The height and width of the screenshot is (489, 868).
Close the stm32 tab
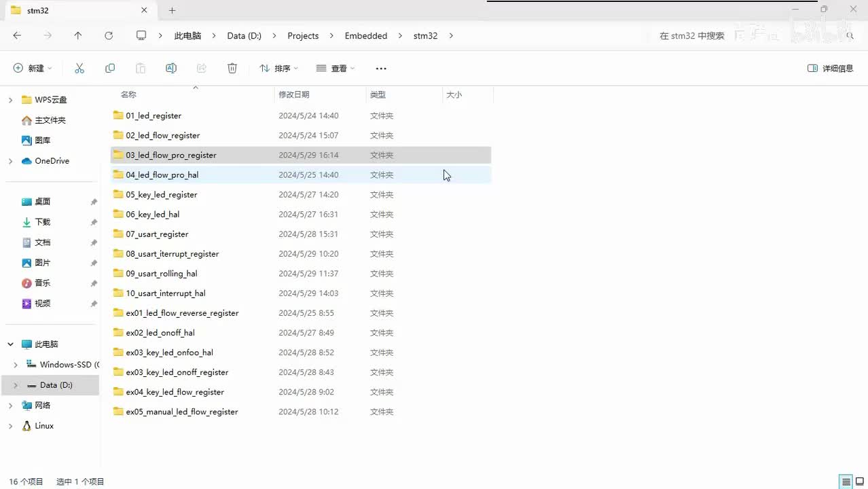click(x=144, y=10)
